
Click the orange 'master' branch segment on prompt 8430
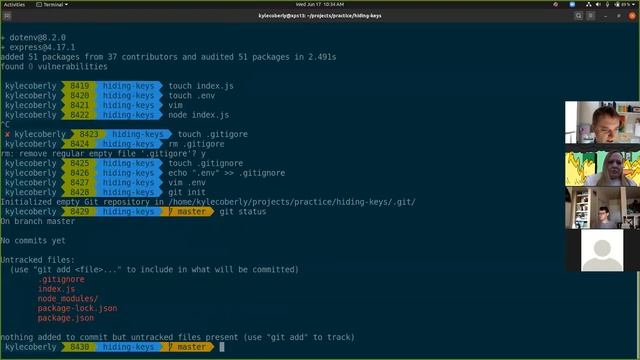tap(188, 347)
